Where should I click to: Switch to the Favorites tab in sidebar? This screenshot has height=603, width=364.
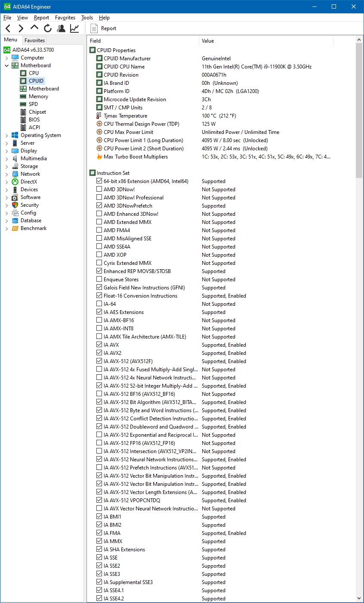[34, 40]
